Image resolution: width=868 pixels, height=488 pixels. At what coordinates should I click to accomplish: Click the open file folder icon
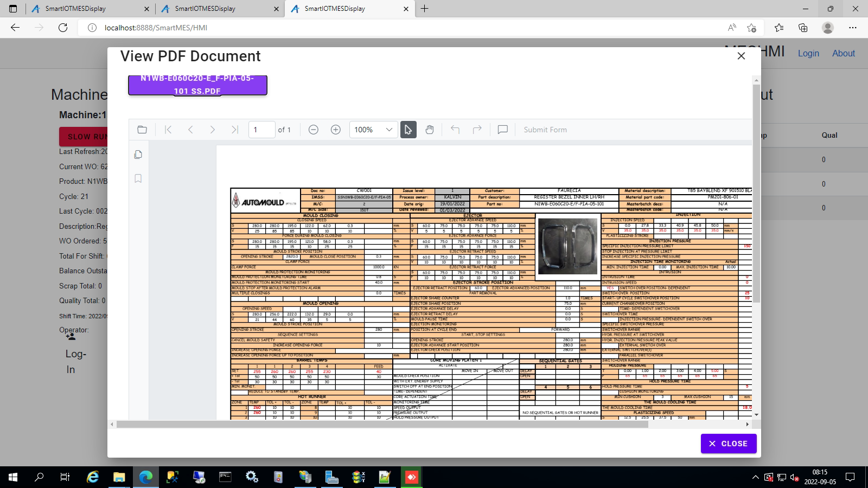click(x=142, y=130)
